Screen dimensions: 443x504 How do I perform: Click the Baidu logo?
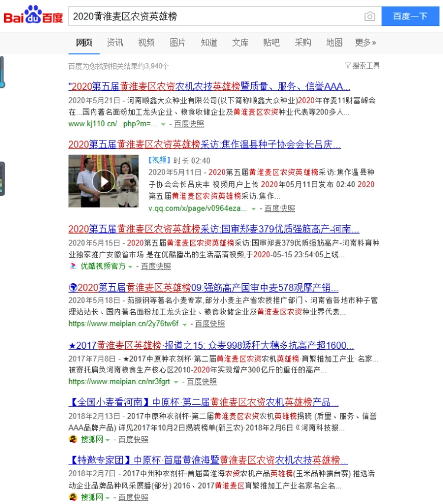pos(33,15)
